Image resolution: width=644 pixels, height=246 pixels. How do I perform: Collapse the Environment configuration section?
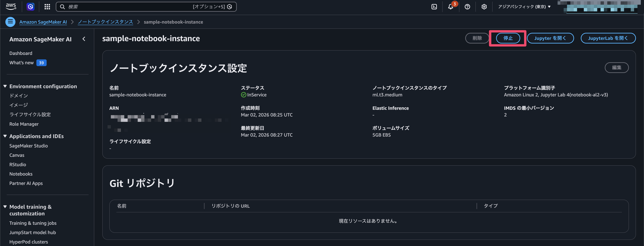click(5, 86)
